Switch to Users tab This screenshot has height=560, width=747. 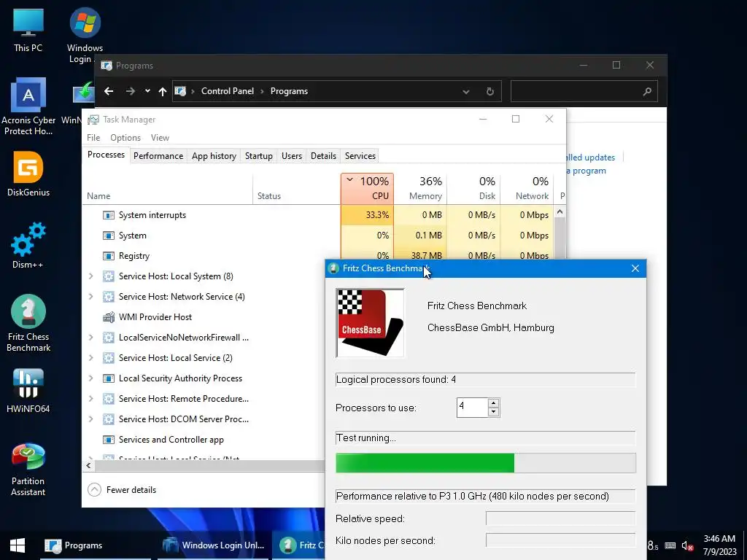[292, 156]
